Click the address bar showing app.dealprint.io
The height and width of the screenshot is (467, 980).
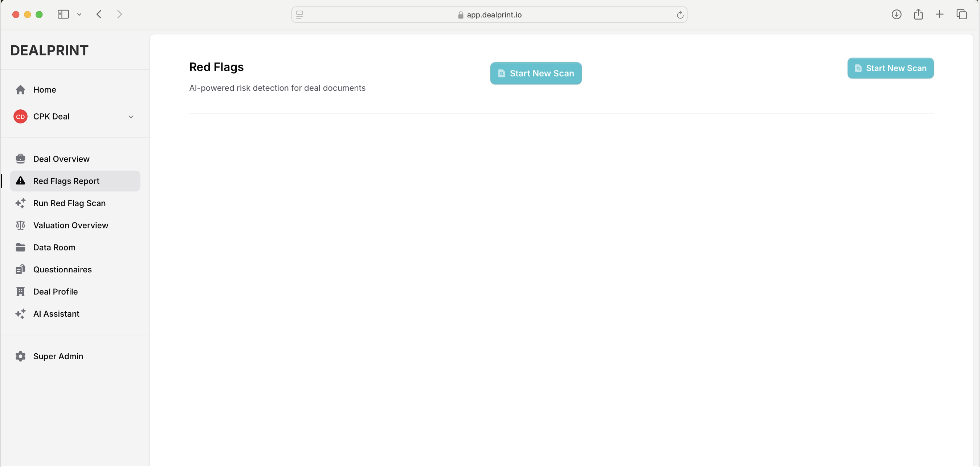click(490, 15)
